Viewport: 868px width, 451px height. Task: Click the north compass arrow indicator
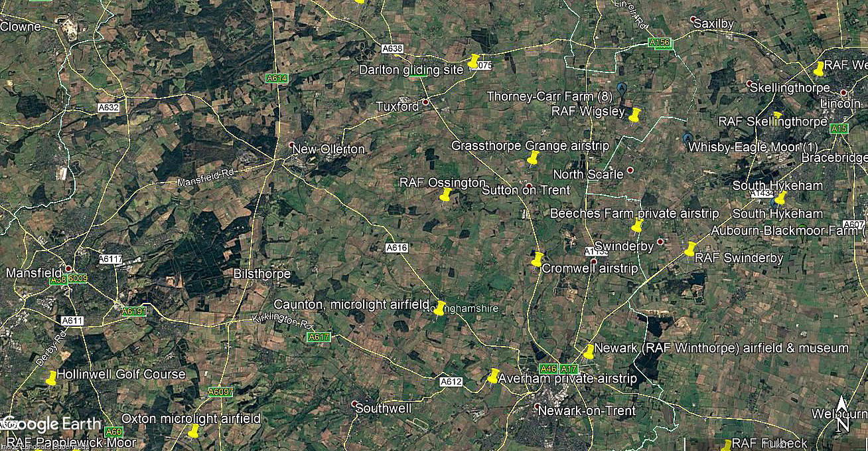coord(841,412)
